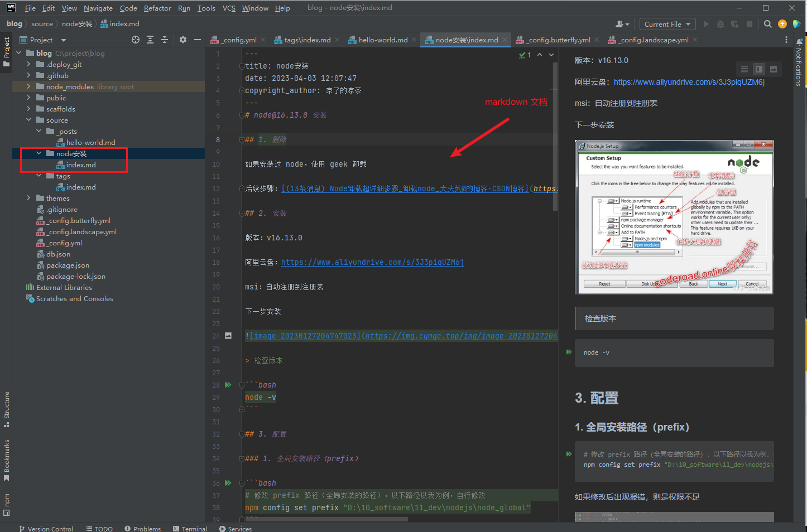Collapse the tags folder
Image resolution: width=807 pixels, height=532 pixels.
coord(39,176)
